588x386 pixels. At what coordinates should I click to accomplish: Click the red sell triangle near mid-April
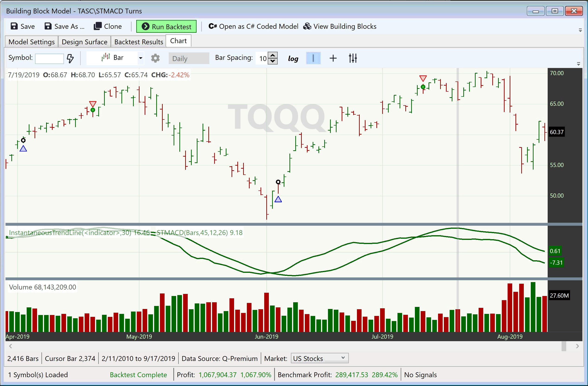pos(93,104)
